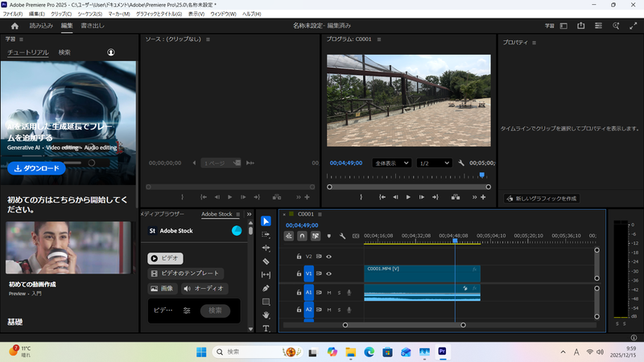The image size is (644, 362).
Task: Select the Ripple Edit tool
Action: point(266,248)
